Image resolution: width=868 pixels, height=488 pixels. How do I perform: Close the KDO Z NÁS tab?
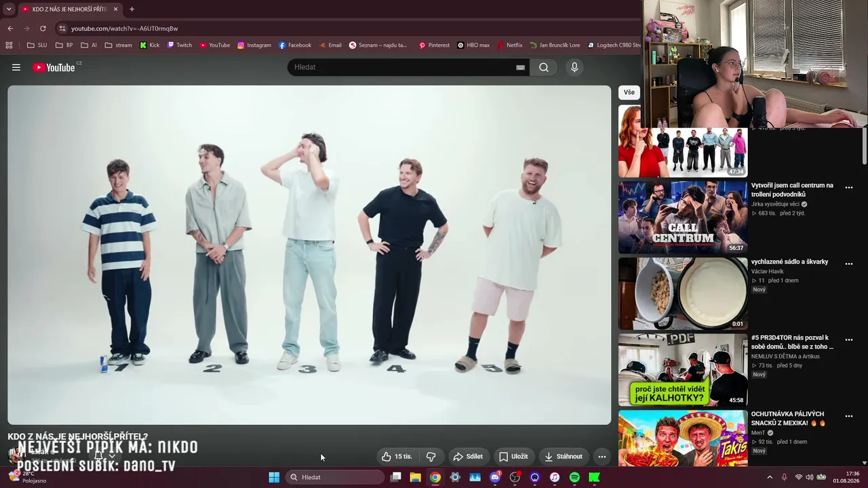(115, 9)
